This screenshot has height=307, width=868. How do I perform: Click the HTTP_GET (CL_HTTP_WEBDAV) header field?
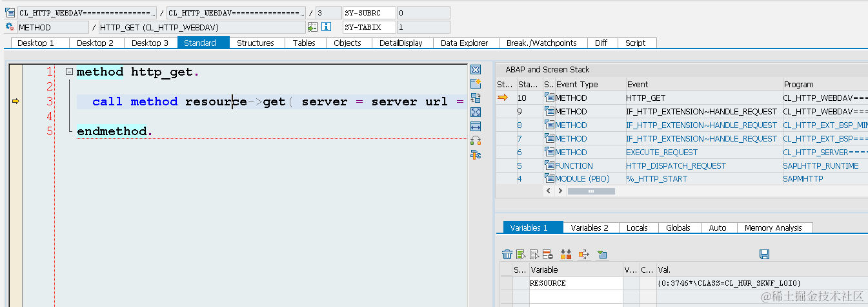click(201, 27)
